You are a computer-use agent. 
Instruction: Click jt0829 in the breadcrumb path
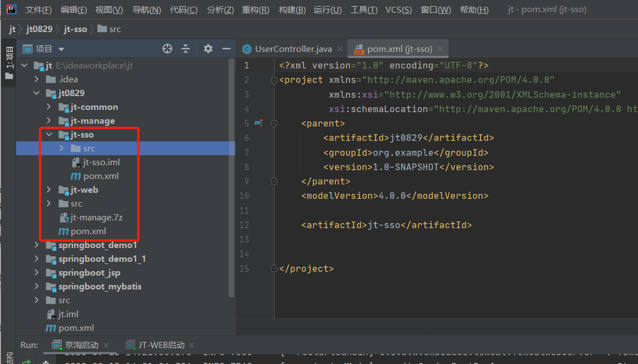click(x=39, y=29)
